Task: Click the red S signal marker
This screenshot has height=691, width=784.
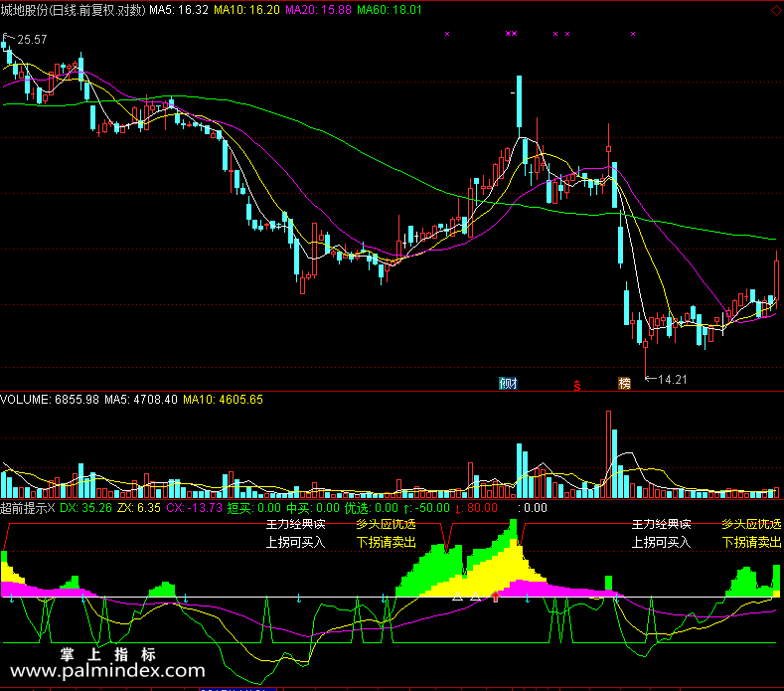Action: tap(577, 386)
